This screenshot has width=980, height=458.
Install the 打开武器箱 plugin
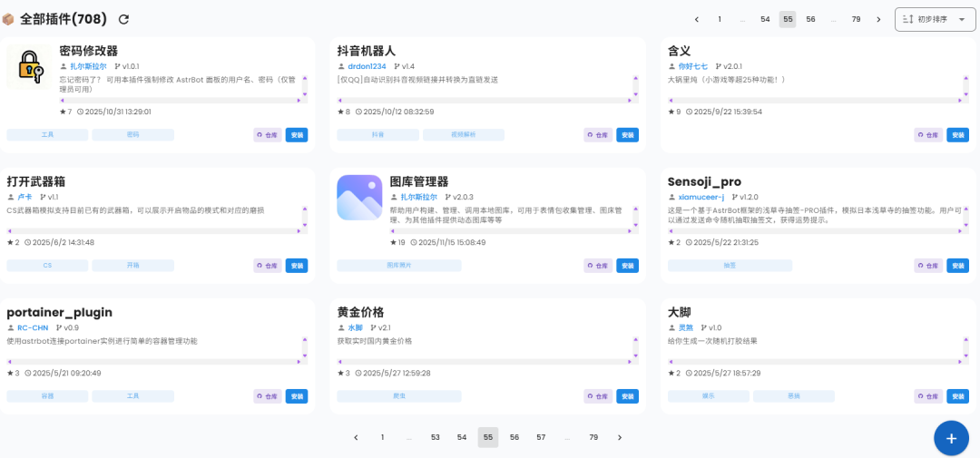coord(297,266)
